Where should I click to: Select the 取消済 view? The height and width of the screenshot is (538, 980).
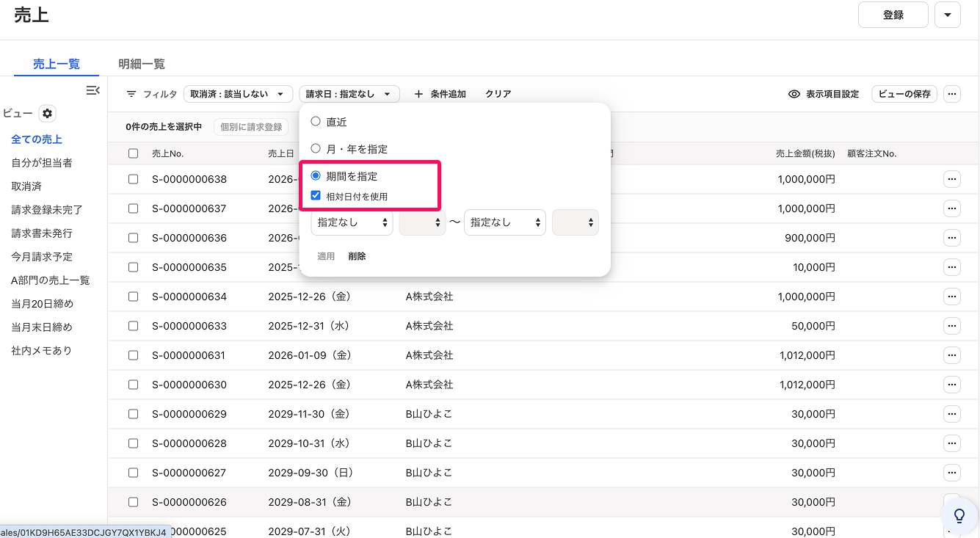point(26,186)
